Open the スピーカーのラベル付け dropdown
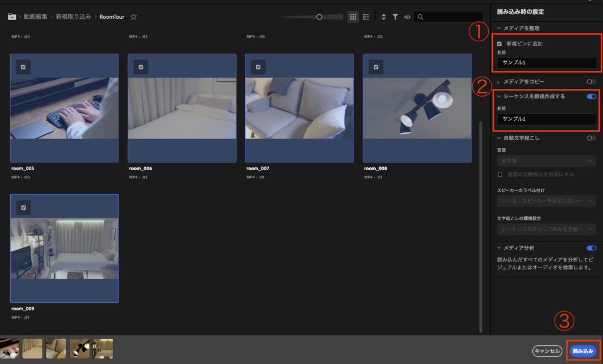Viewport: 603px width, 364px height. (546, 201)
